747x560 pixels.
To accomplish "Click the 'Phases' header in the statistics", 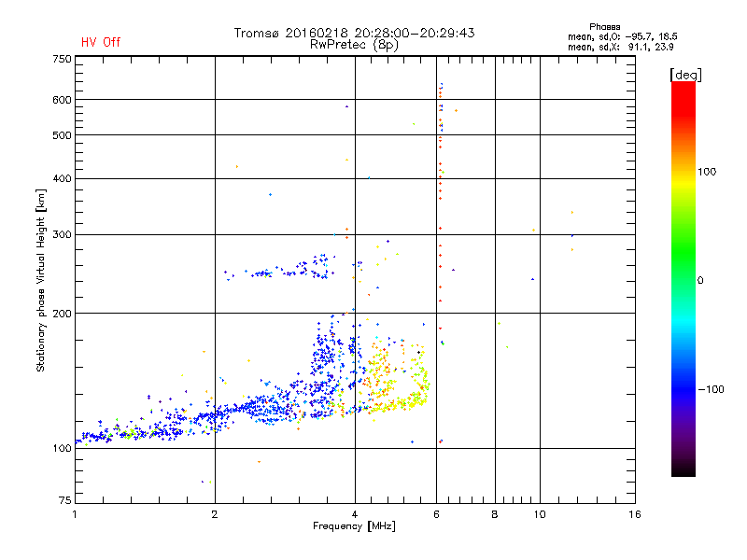I will tap(604, 27).
